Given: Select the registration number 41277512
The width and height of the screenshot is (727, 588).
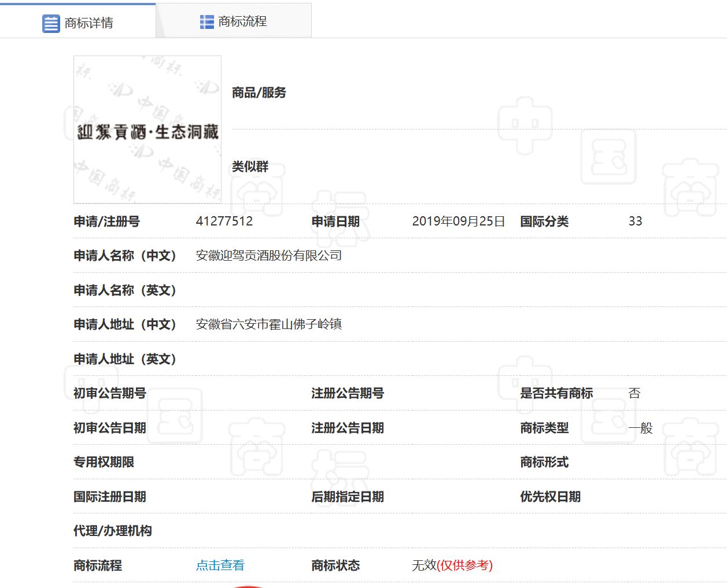Looking at the screenshot, I should [224, 221].
